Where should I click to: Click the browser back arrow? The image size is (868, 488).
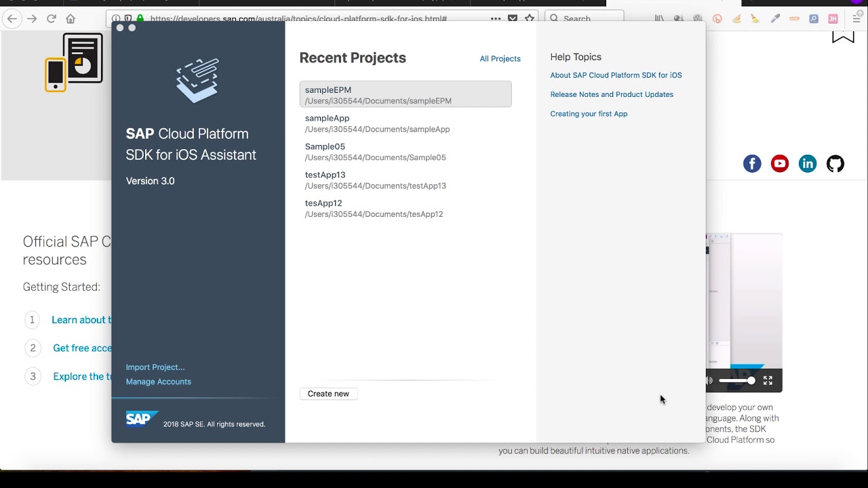coord(12,19)
